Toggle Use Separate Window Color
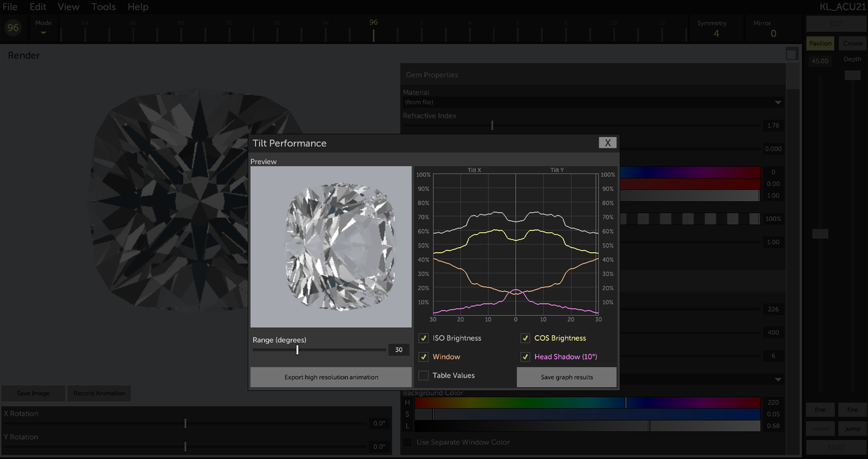Screen dimensions: 868x459 coord(407,442)
